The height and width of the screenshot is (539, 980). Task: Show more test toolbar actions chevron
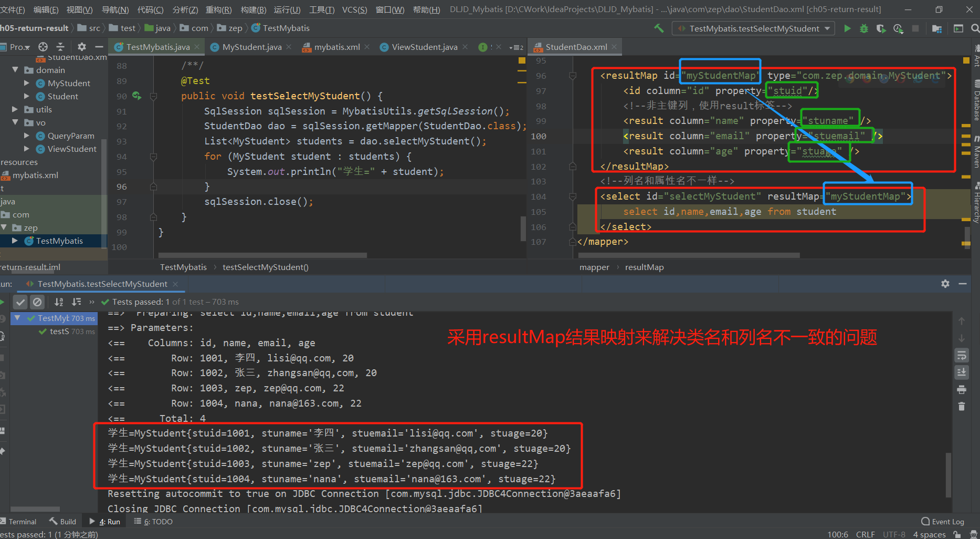92,302
